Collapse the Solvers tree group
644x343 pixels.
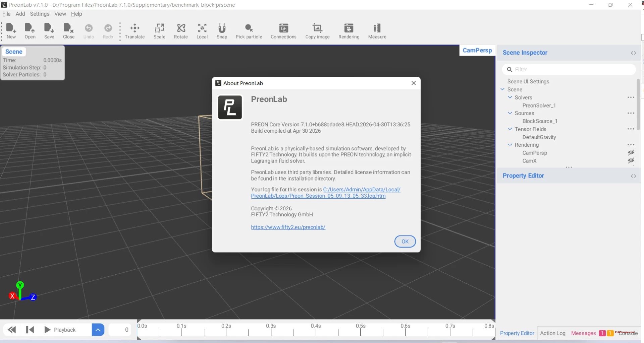click(x=510, y=97)
